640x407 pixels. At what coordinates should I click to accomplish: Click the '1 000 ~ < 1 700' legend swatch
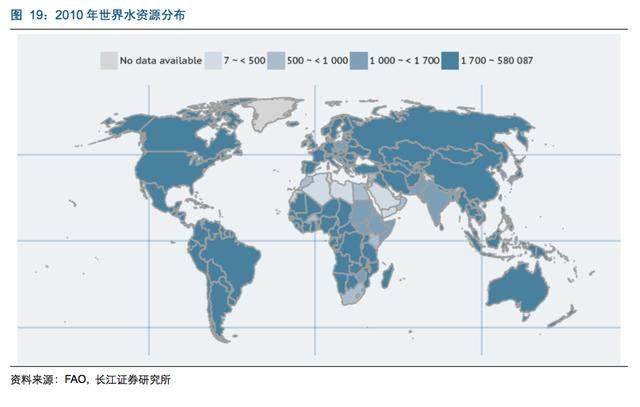(x=359, y=60)
